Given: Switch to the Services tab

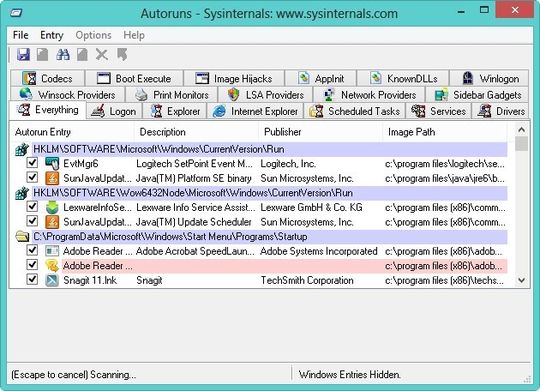Looking at the screenshot, I should tap(438, 111).
